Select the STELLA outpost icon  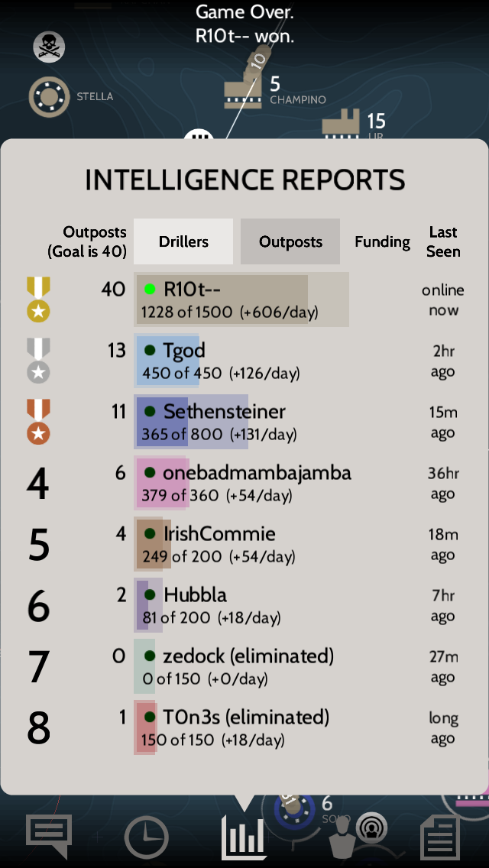[x=49, y=97]
